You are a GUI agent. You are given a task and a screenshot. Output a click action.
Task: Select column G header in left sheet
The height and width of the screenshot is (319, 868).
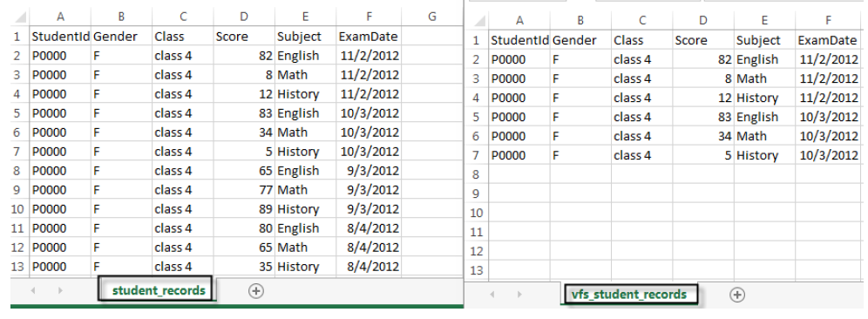pyautogui.click(x=432, y=17)
